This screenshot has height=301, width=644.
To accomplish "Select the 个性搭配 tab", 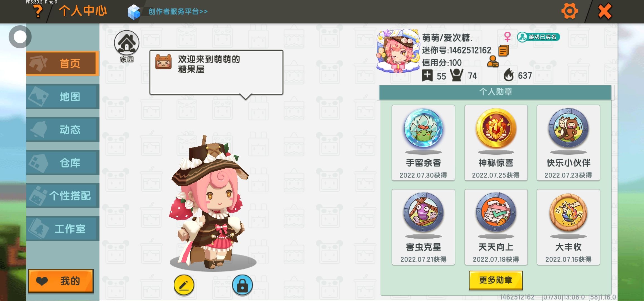I will coord(63,196).
